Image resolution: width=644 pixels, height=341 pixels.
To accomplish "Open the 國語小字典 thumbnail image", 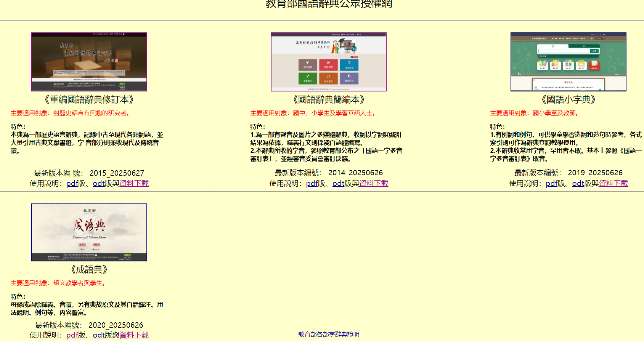I will [568, 62].
